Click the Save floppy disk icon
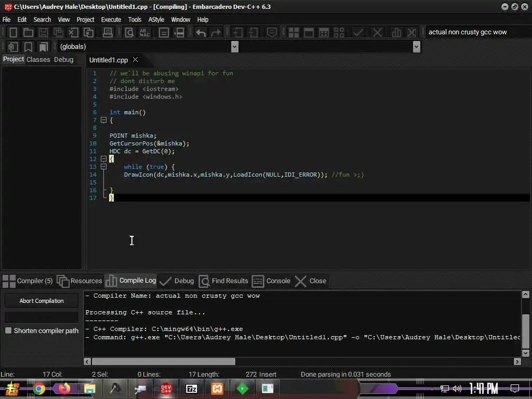 43,33
